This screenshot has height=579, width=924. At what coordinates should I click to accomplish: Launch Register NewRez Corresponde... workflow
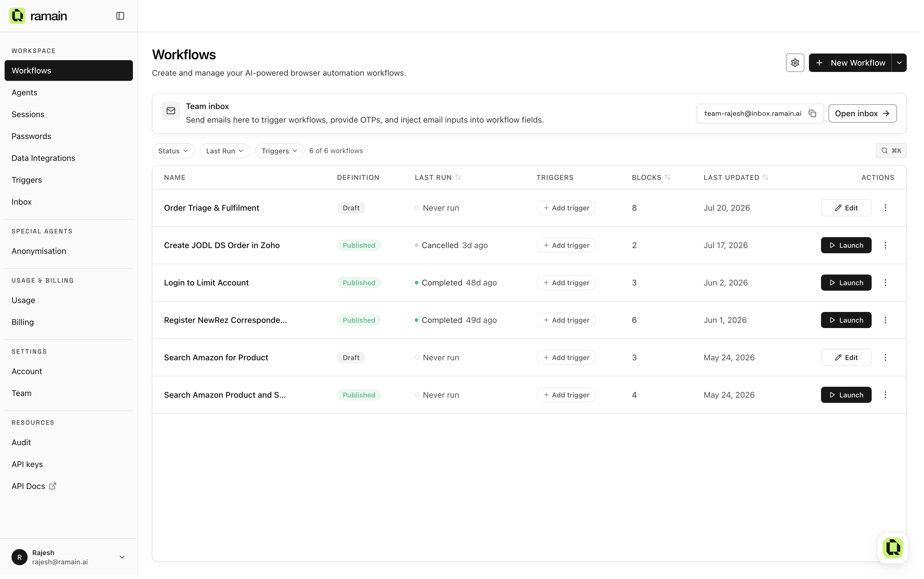[846, 320]
